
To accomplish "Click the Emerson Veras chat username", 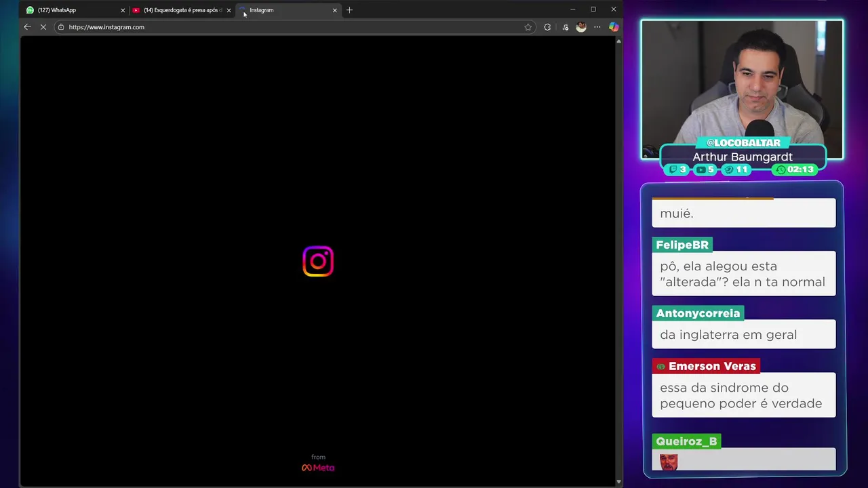I will (705, 366).
